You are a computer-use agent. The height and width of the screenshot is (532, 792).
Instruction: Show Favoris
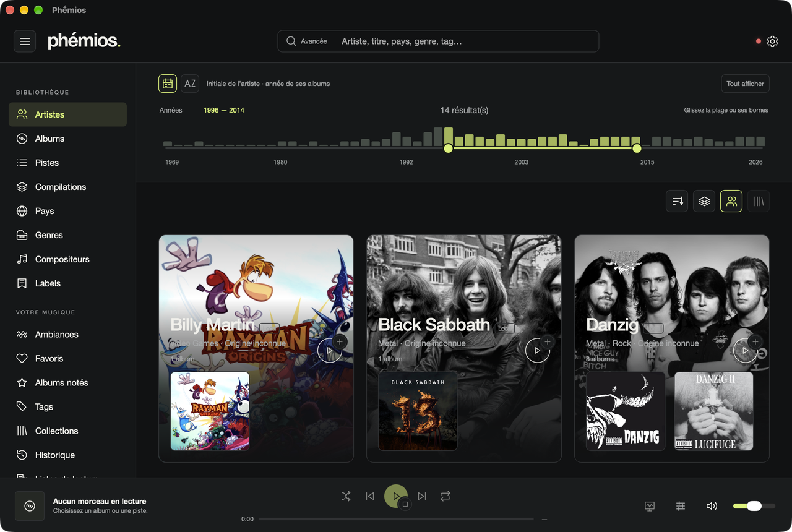[67, 358]
